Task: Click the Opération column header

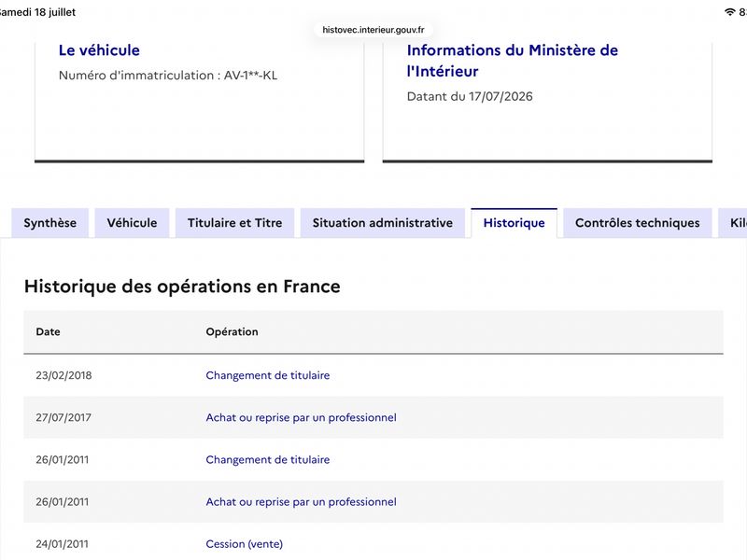Action: [232, 332]
